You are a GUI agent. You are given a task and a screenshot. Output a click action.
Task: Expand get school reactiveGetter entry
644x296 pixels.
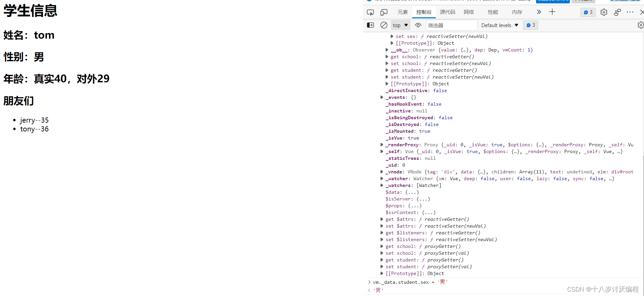point(387,57)
